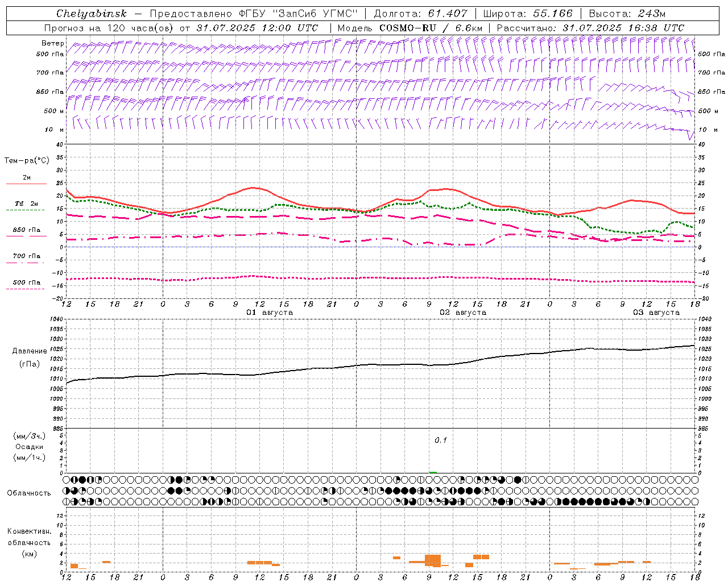
Task: Click the 'Тем-ра(°C)' temperature panel label
Action: point(27,161)
